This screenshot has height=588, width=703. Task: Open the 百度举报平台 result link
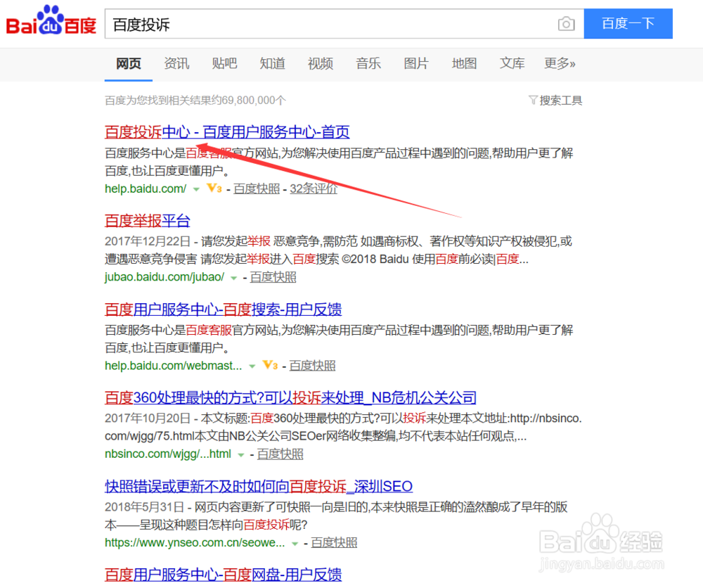coord(147,220)
